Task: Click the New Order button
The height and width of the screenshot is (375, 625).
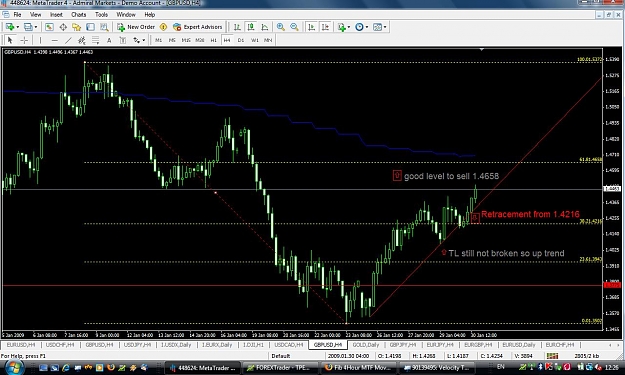Action: tap(136, 27)
